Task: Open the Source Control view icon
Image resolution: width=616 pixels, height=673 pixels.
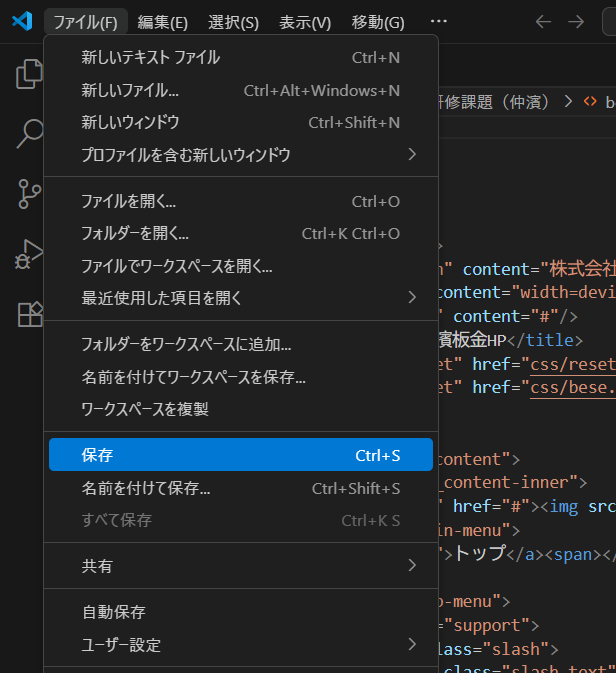Action: [x=29, y=194]
